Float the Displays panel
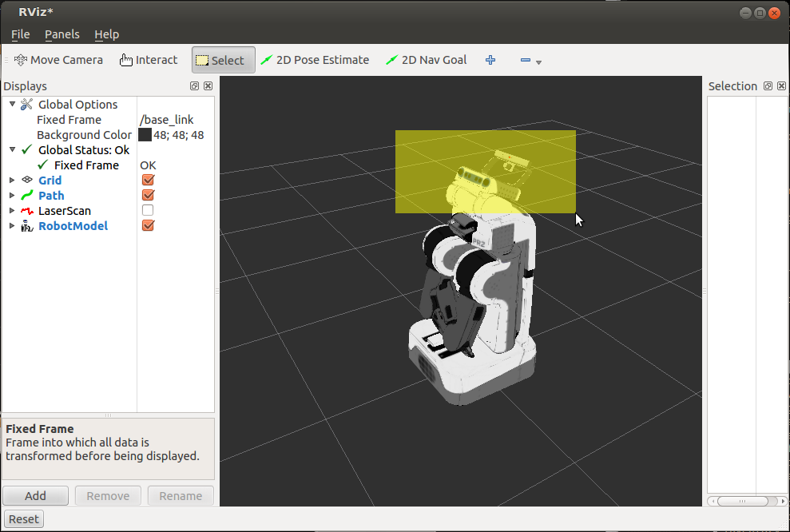This screenshot has width=790, height=532. tap(194, 86)
